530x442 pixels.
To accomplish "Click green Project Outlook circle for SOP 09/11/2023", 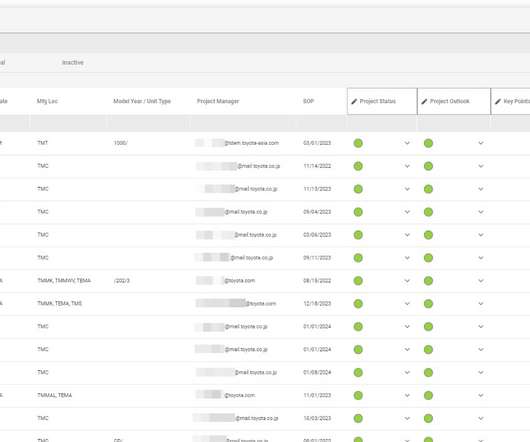I will [x=428, y=258].
